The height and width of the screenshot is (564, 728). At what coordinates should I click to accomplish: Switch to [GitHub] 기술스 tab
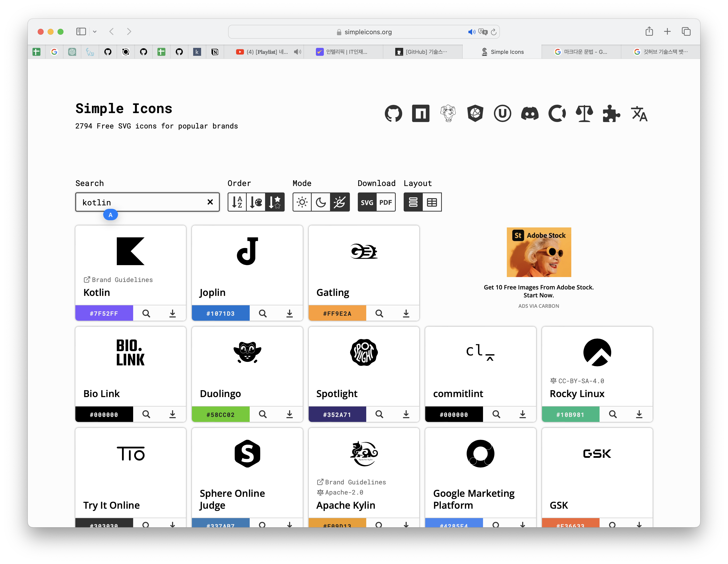point(422,52)
